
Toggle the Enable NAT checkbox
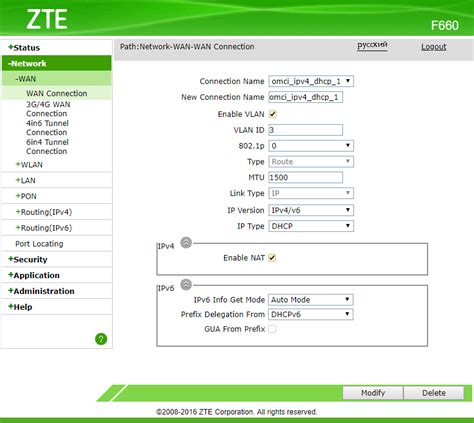point(272,258)
